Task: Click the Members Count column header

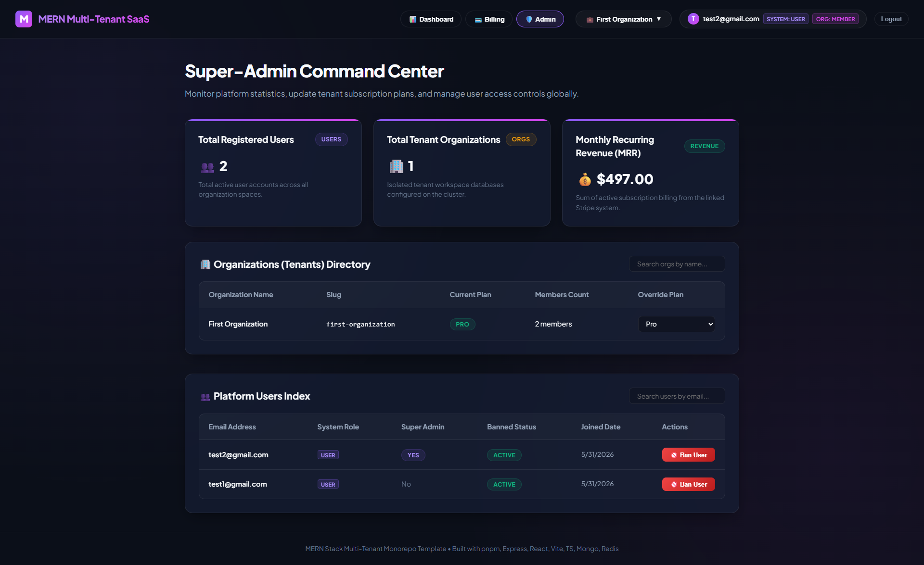Action: coord(562,295)
